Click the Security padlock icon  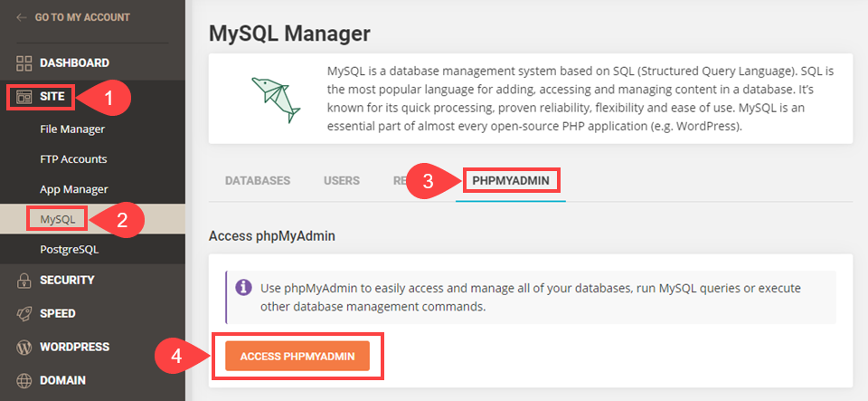click(x=24, y=281)
